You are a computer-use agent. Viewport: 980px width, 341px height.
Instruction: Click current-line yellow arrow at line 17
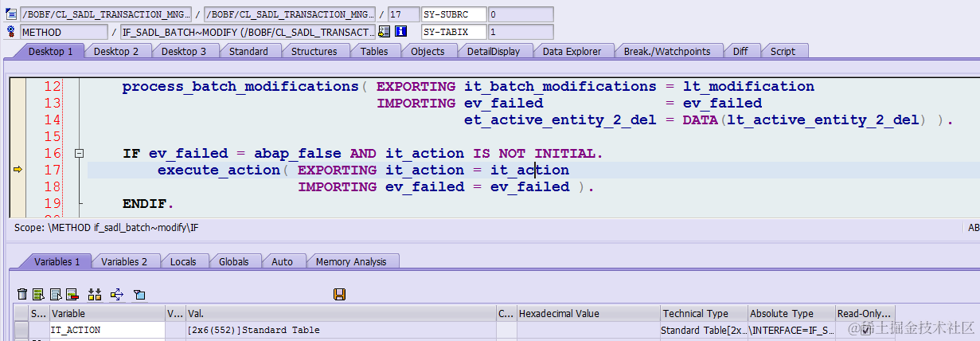pyautogui.click(x=18, y=170)
